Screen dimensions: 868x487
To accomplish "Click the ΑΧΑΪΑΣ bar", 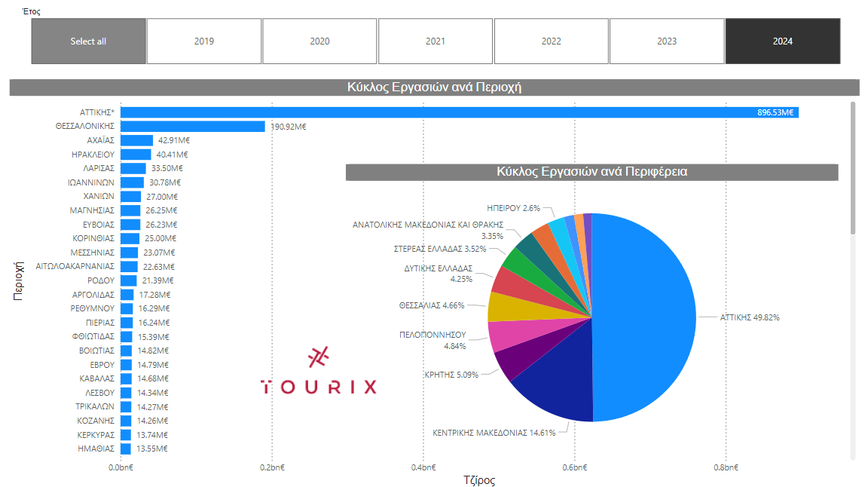I will coord(136,140).
